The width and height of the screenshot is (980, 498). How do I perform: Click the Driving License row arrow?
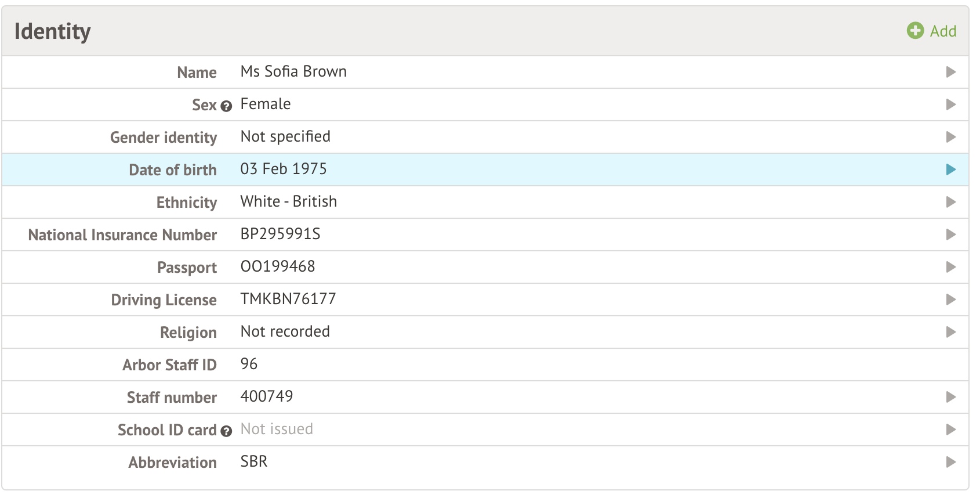point(950,299)
